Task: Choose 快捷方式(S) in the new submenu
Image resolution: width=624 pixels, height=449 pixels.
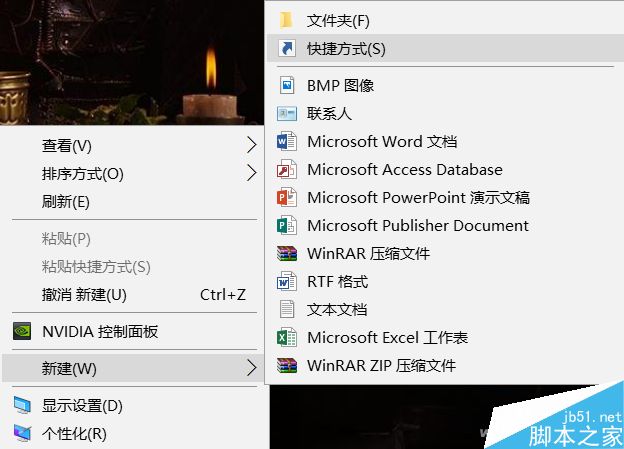Action: [445, 48]
